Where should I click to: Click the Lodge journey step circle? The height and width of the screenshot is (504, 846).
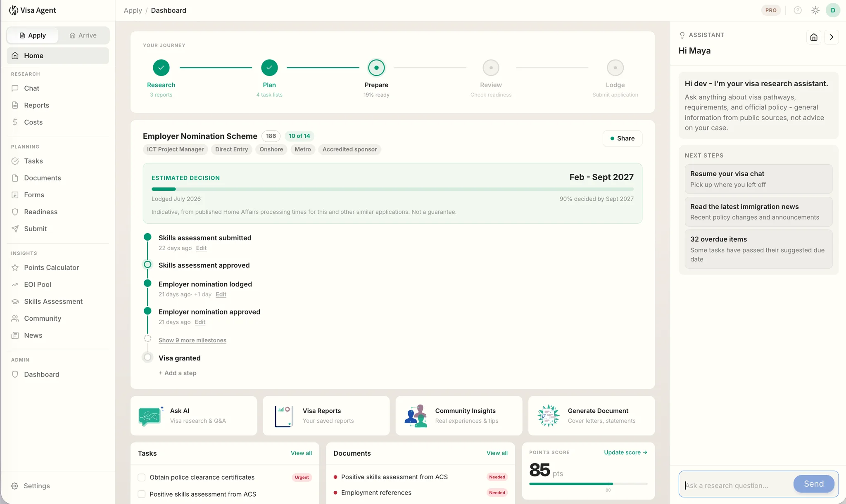click(615, 68)
